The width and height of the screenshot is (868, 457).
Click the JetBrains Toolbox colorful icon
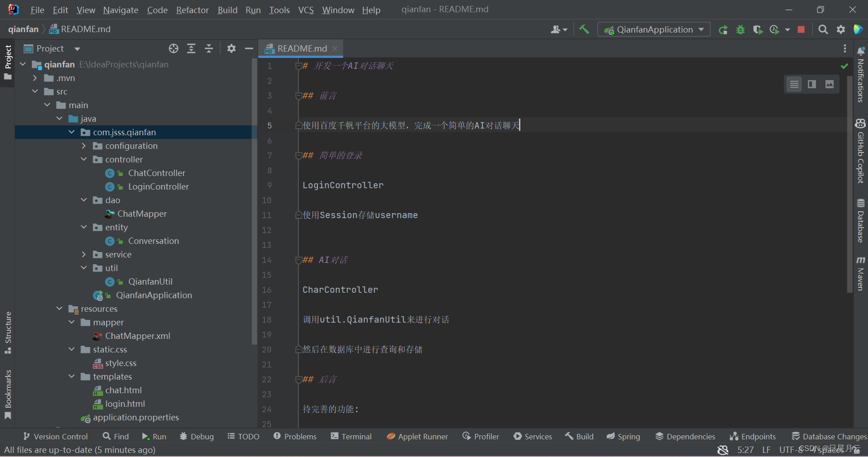(858, 29)
